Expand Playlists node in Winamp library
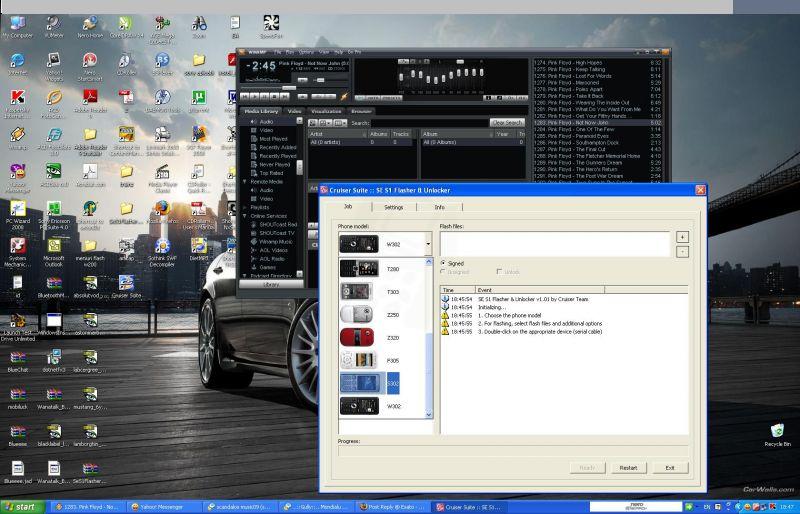Screen dimensions: 800x514 click(x=245, y=207)
